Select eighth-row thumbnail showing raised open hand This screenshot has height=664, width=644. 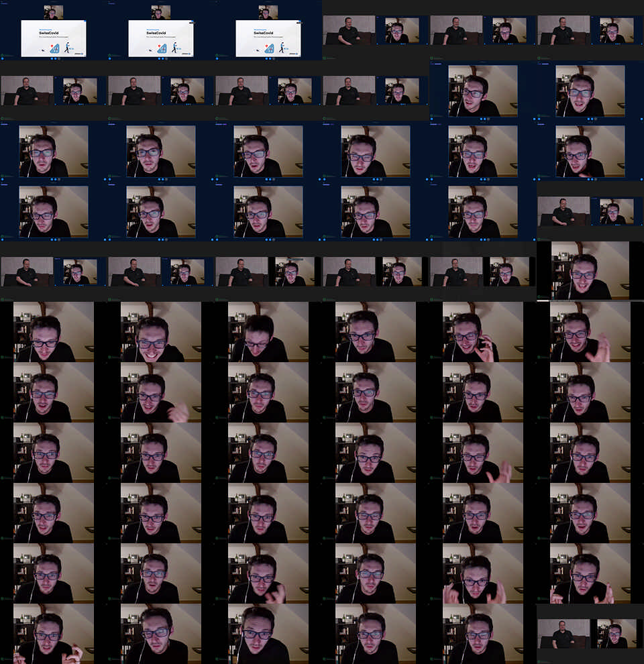pyautogui.click(x=483, y=453)
